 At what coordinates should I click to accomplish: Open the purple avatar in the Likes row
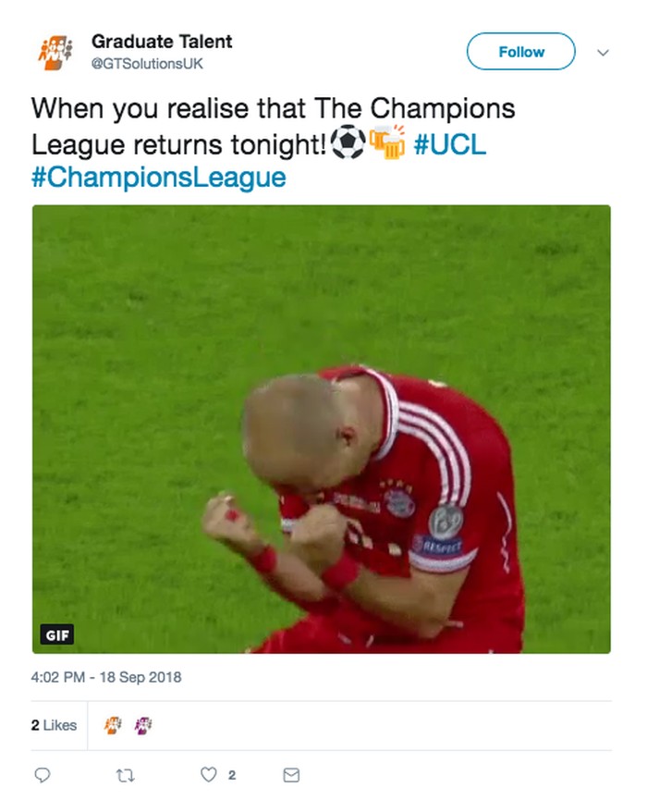[143, 725]
